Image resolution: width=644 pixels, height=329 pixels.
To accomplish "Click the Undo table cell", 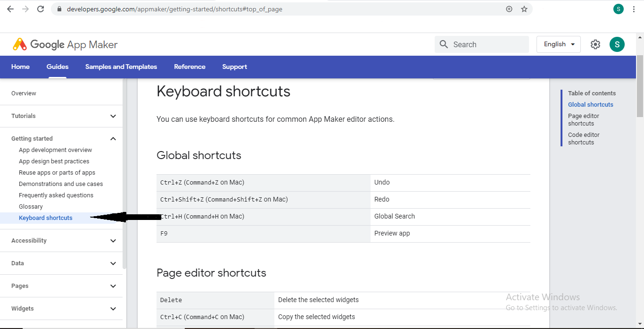I will pos(450,183).
